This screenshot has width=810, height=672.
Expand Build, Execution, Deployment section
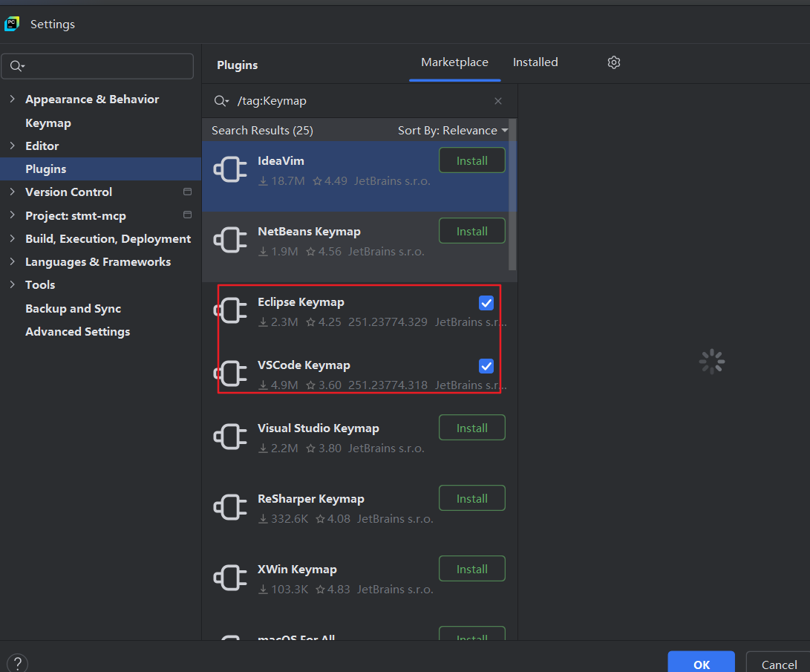[x=13, y=238]
